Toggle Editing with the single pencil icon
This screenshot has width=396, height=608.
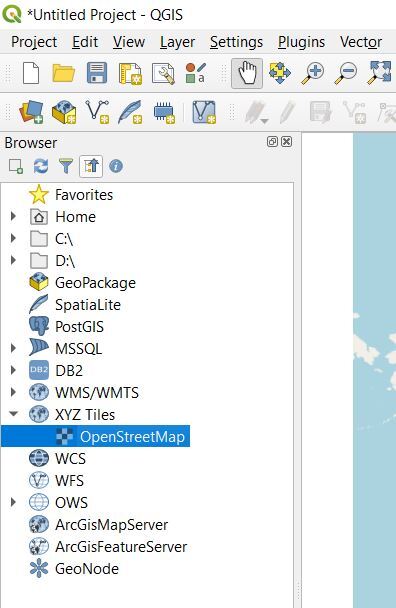[287, 112]
